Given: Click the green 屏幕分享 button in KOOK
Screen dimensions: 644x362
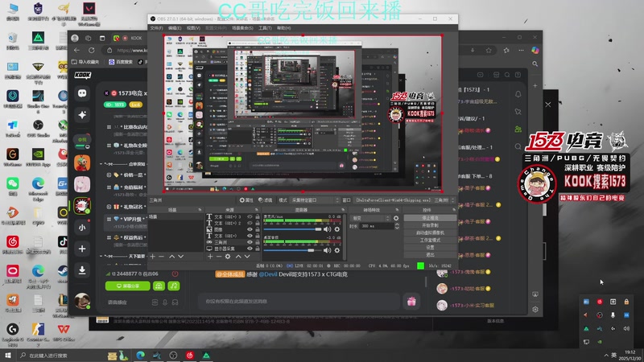Looking at the screenshot, I should coord(128,286).
